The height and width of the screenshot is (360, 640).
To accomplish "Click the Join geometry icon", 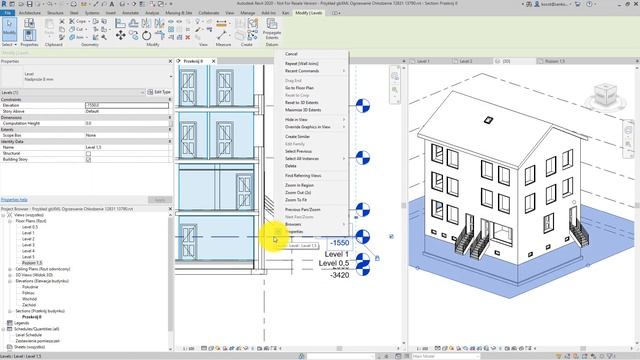I will pos(77,37).
